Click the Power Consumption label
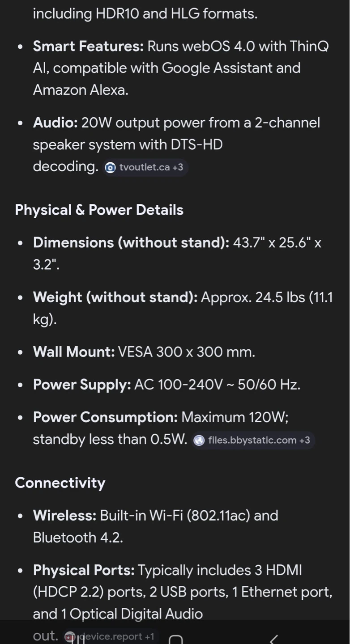350x644 pixels. click(x=106, y=417)
